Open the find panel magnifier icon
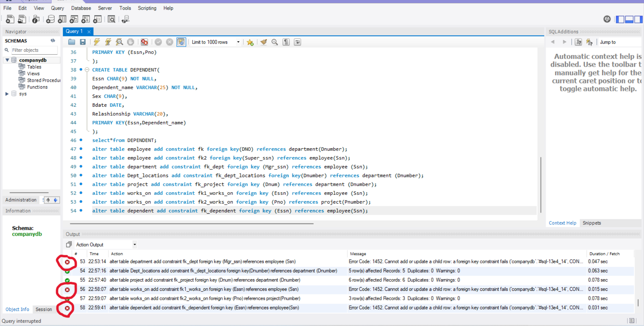 point(275,42)
